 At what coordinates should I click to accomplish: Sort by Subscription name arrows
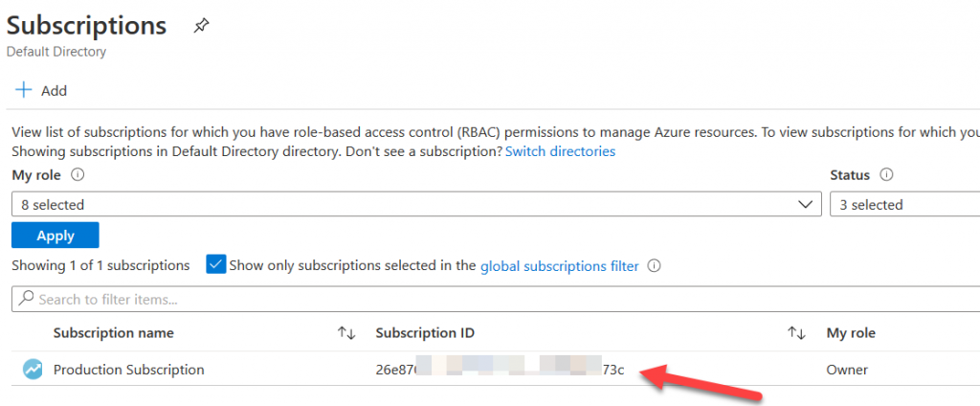click(x=346, y=333)
